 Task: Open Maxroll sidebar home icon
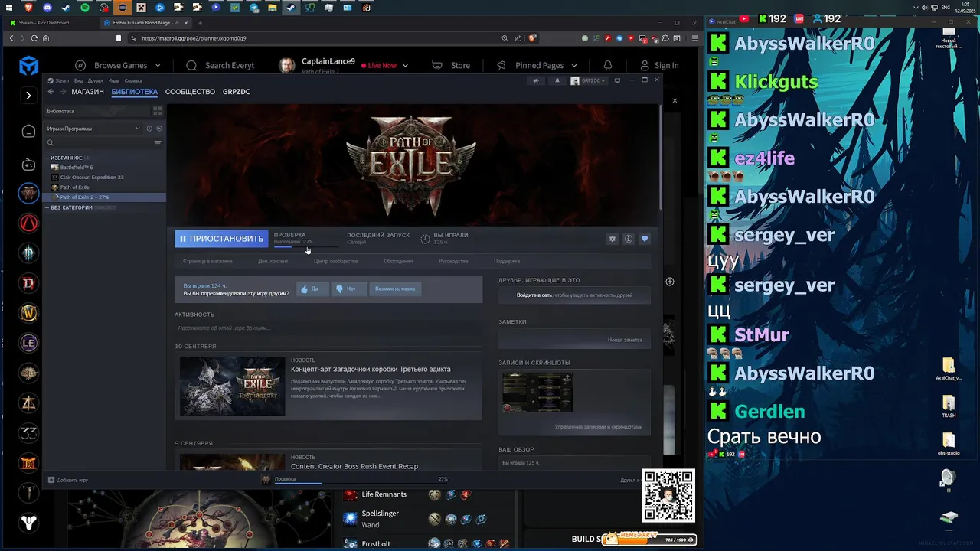(28, 131)
